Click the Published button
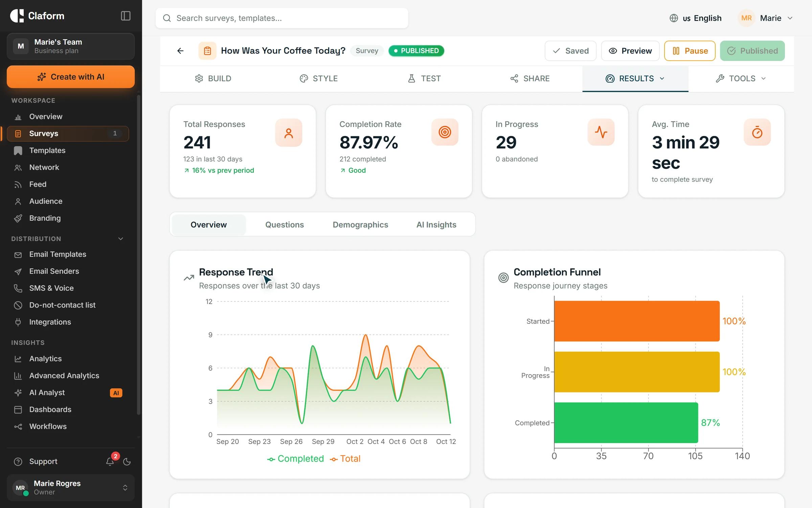The image size is (812, 508). pyautogui.click(x=752, y=51)
